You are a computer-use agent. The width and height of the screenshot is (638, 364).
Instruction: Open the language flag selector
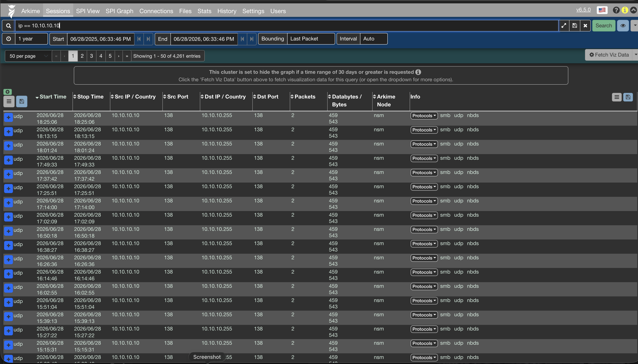[x=602, y=10]
